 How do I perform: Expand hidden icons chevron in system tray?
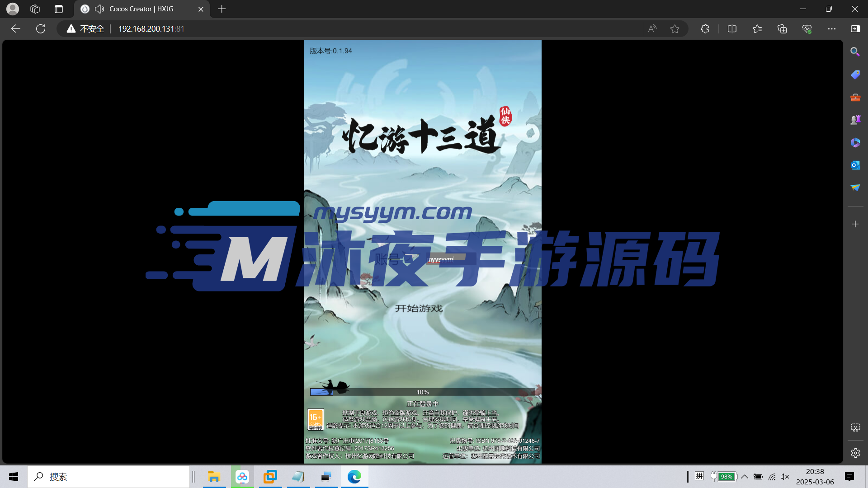[x=745, y=476]
